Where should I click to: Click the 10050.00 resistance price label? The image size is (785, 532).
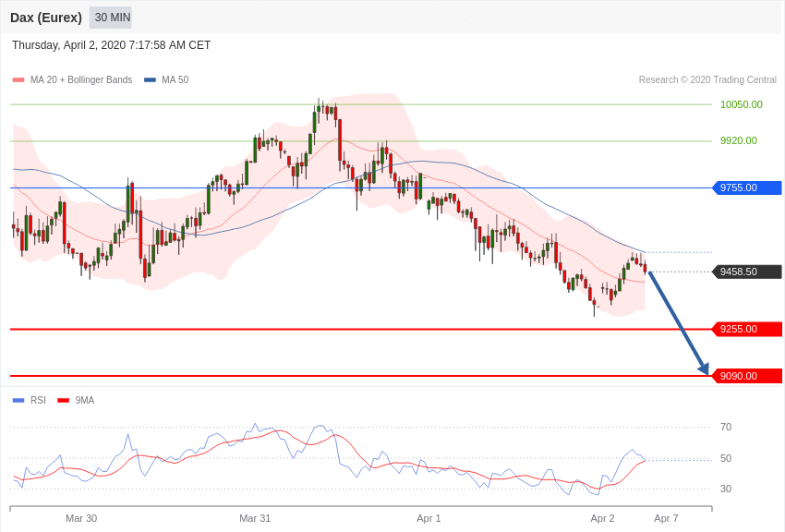[741, 104]
